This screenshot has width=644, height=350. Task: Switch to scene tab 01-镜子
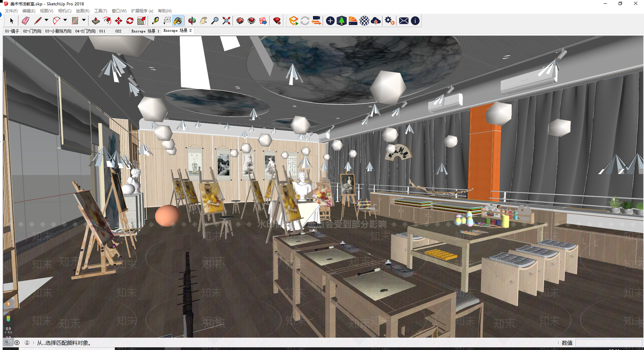pos(12,31)
